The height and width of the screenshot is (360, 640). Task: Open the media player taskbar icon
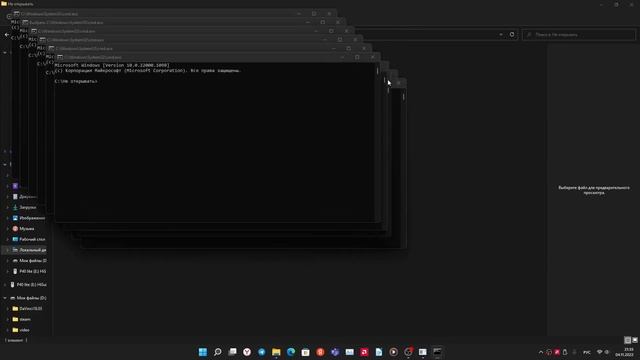pos(394,352)
